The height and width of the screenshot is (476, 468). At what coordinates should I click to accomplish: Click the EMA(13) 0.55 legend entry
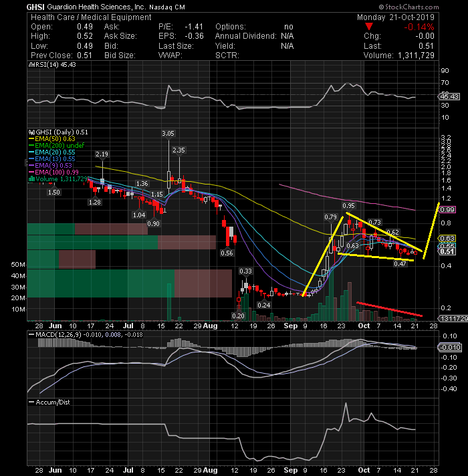click(52, 158)
